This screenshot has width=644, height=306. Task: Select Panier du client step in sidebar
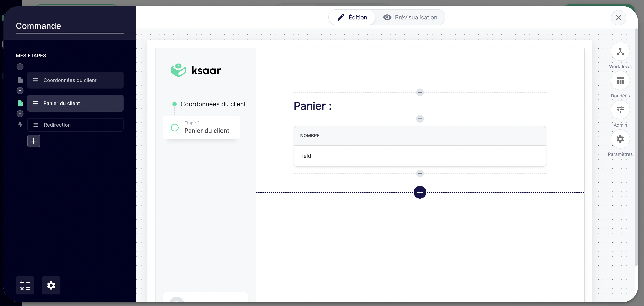[75, 103]
